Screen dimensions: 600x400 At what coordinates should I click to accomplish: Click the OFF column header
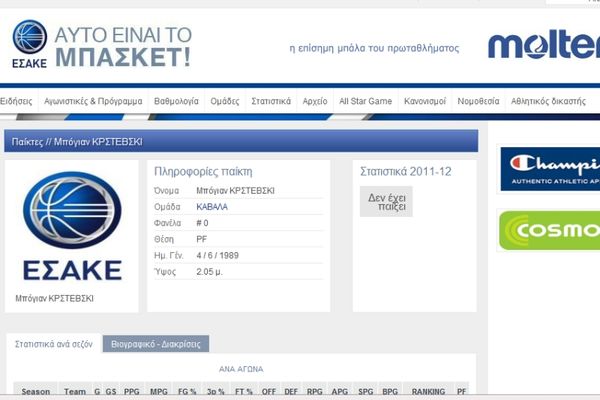(269, 391)
